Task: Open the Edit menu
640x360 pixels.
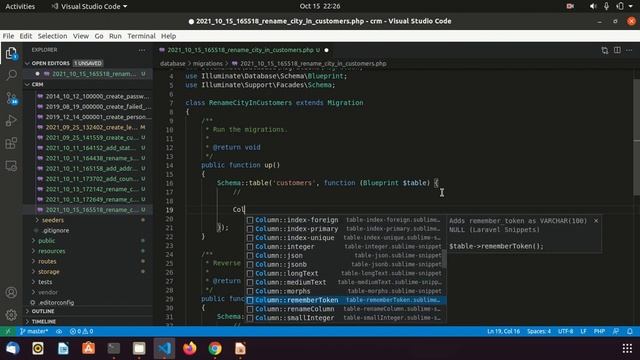Action: tap(26, 36)
